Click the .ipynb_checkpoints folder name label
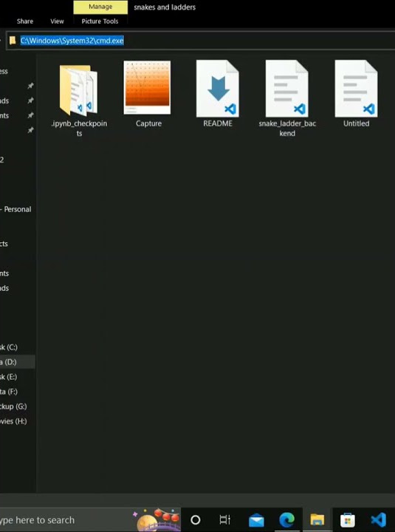Viewport: 395px width, 532px height. [x=79, y=129]
